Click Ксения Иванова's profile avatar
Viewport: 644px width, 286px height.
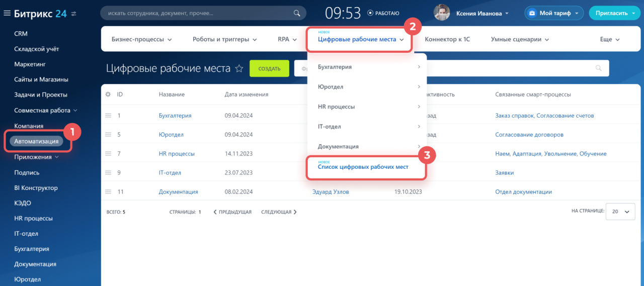click(x=442, y=13)
